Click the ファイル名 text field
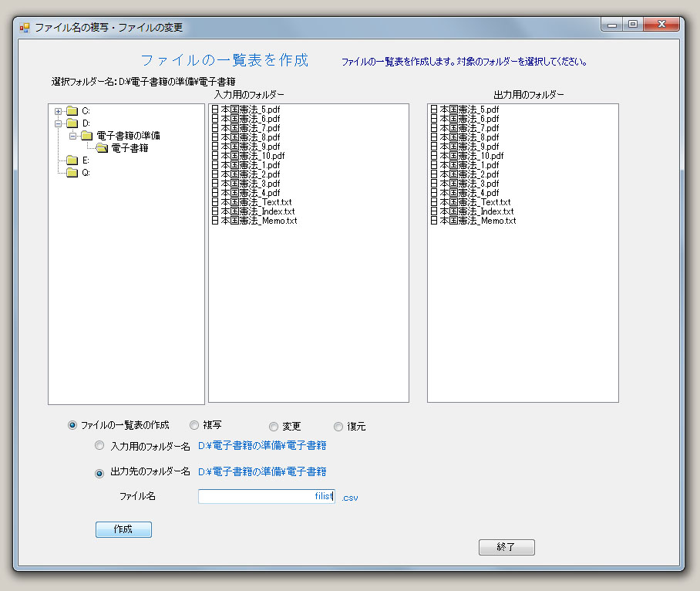 266,497
